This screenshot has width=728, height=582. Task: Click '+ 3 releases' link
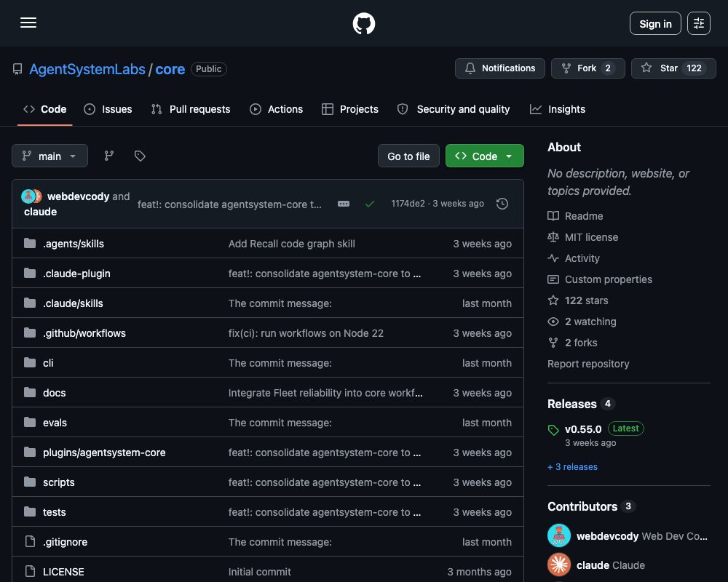coord(572,467)
